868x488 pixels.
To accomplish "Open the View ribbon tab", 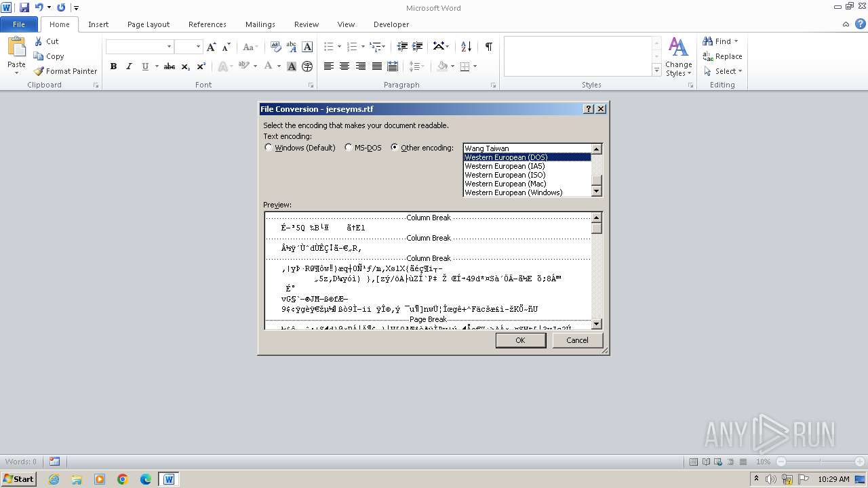I will (x=346, y=24).
